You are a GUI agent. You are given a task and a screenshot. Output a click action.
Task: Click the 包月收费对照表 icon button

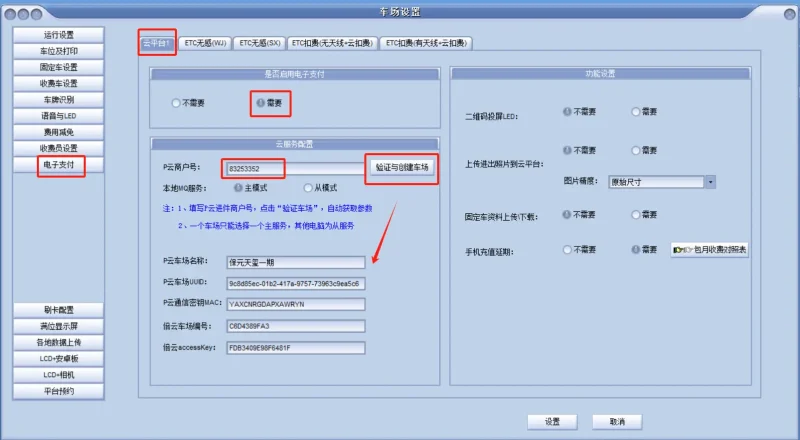(711, 249)
